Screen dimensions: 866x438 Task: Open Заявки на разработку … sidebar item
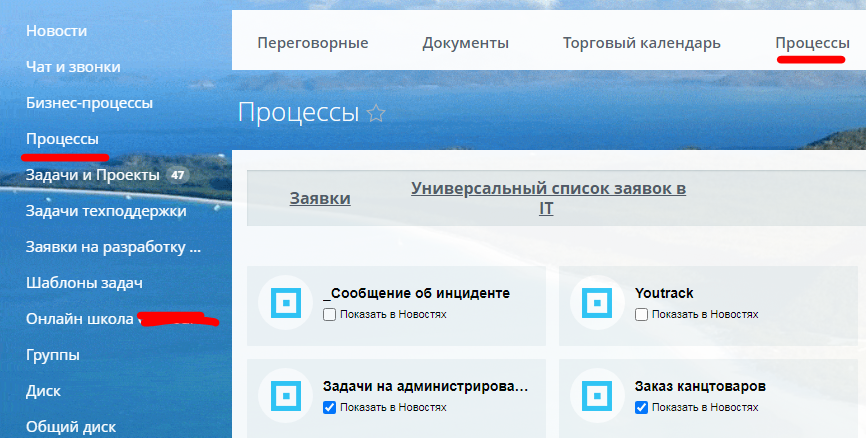113,247
